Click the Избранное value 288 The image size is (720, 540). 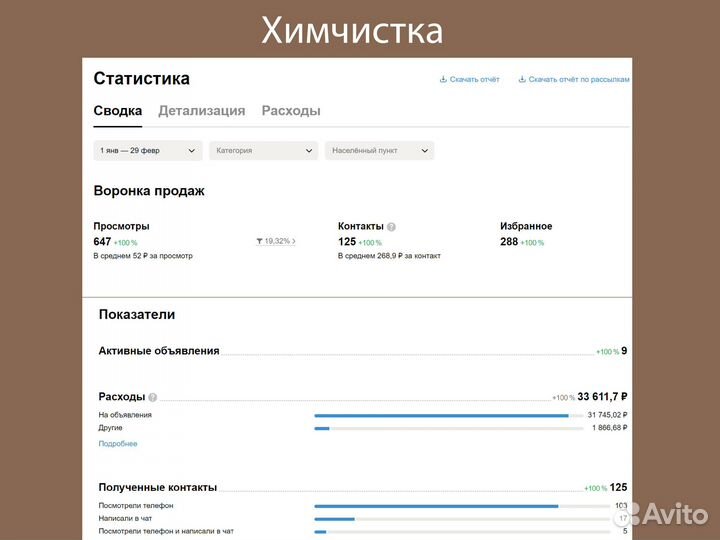pos(509,242)
